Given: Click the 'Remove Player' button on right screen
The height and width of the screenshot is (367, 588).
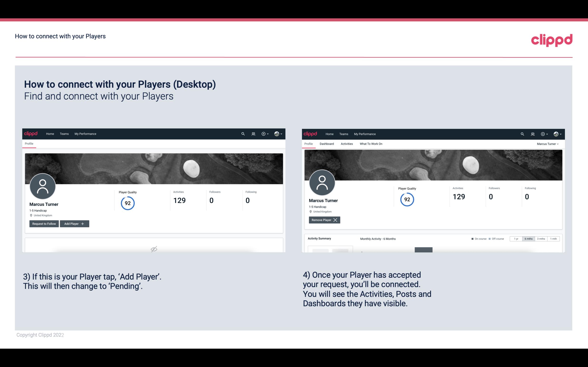Looking at the screenshot, I should [x=324, y=220].
